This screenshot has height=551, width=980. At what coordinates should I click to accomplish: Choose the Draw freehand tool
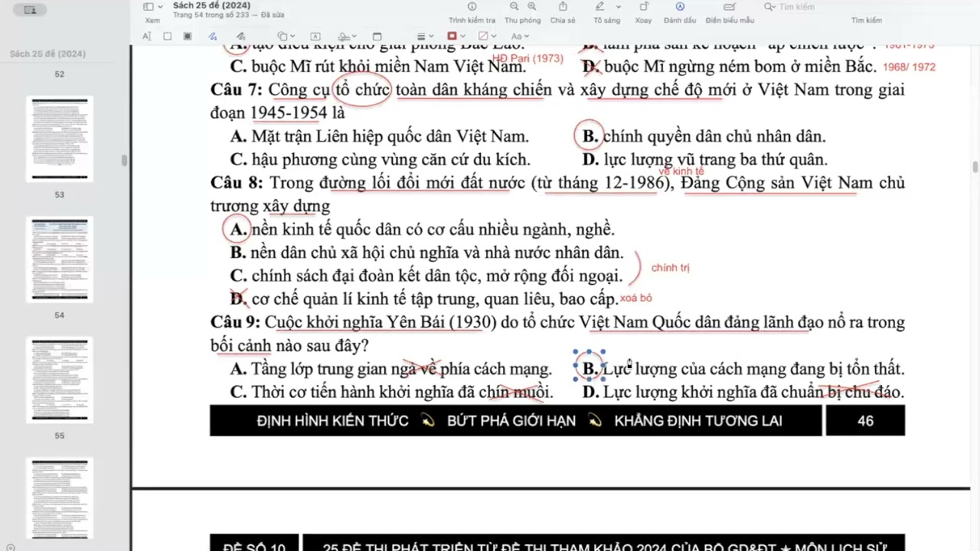click(240, 36)
